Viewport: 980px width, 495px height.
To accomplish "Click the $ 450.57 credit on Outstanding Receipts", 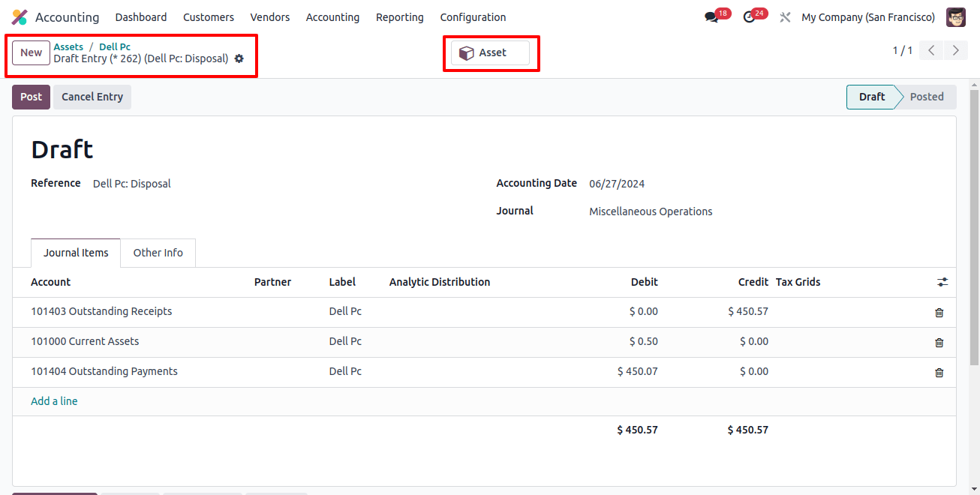I will click(x=748, y=311).
